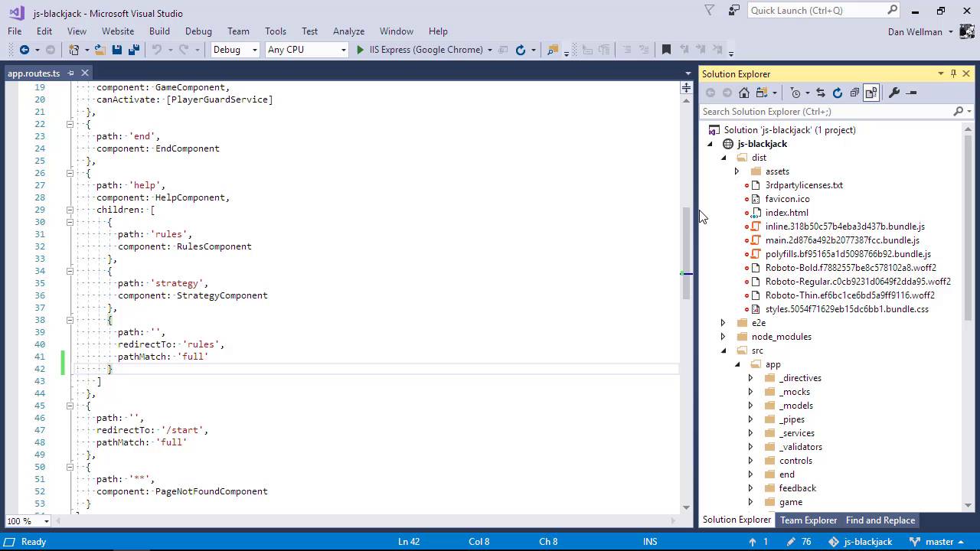Toggle a bookmark with the bookmark icon

point(666,50)
